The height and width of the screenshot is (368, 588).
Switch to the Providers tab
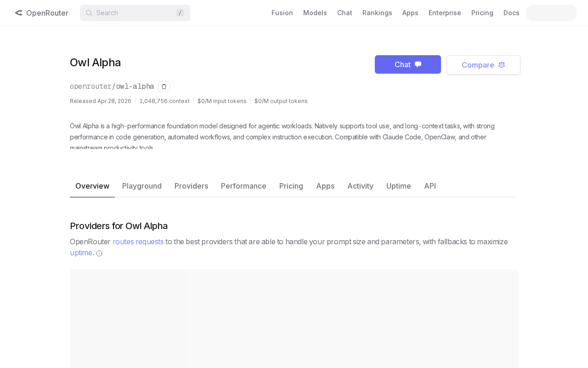click(192, 186)
